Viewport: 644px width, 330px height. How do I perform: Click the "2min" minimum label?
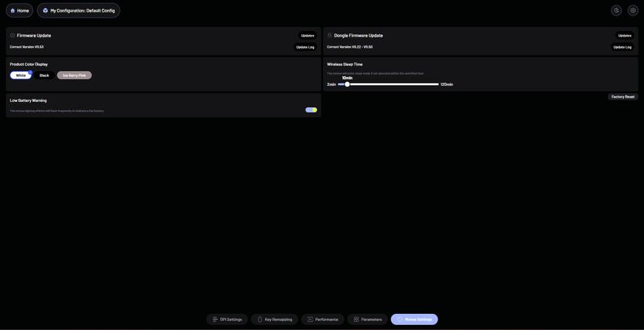pos(331,84)
